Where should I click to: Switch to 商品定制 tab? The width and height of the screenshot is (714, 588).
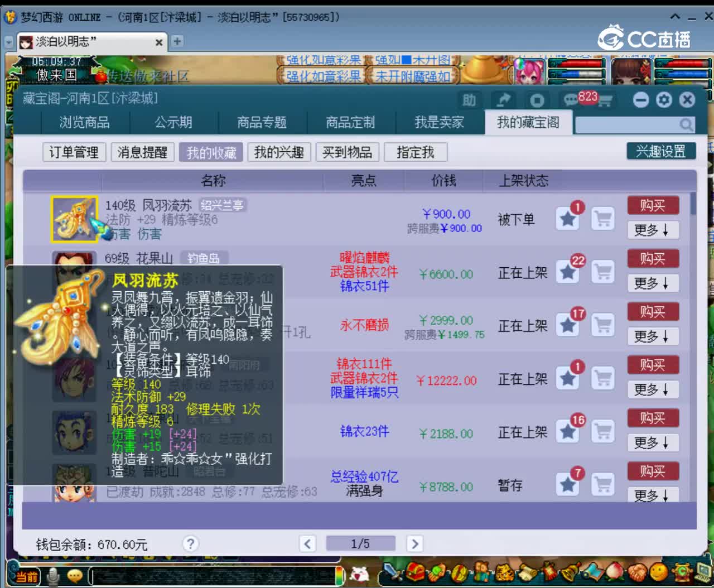[x=350, y=122]
